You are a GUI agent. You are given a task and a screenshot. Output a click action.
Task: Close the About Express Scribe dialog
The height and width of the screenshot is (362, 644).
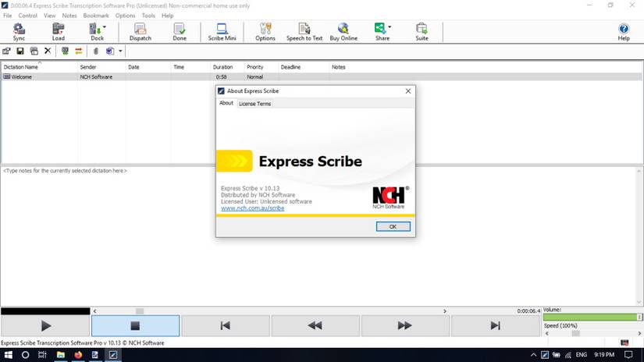click(x=407, y=91)
